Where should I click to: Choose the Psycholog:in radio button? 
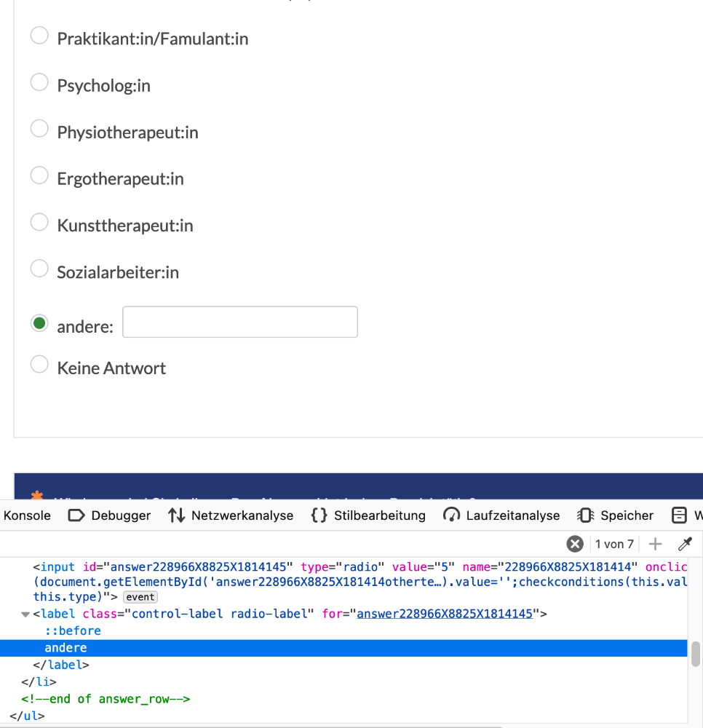39,83
